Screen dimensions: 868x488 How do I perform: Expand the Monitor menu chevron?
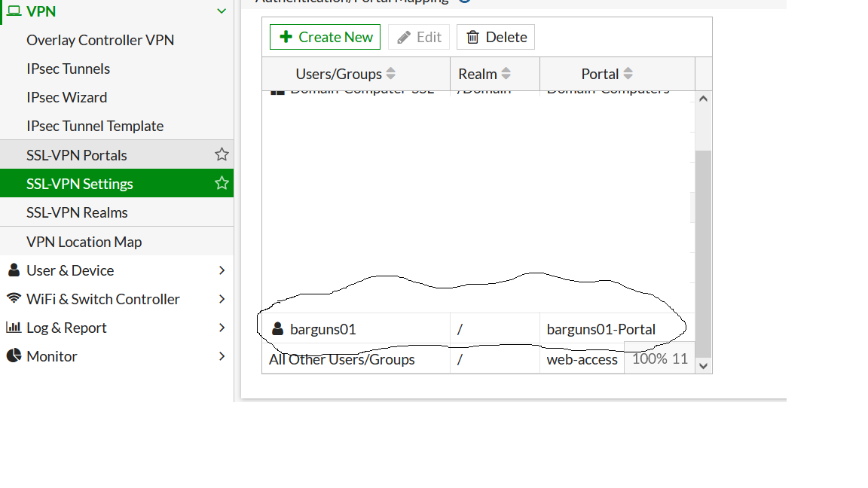pos(222,356)
